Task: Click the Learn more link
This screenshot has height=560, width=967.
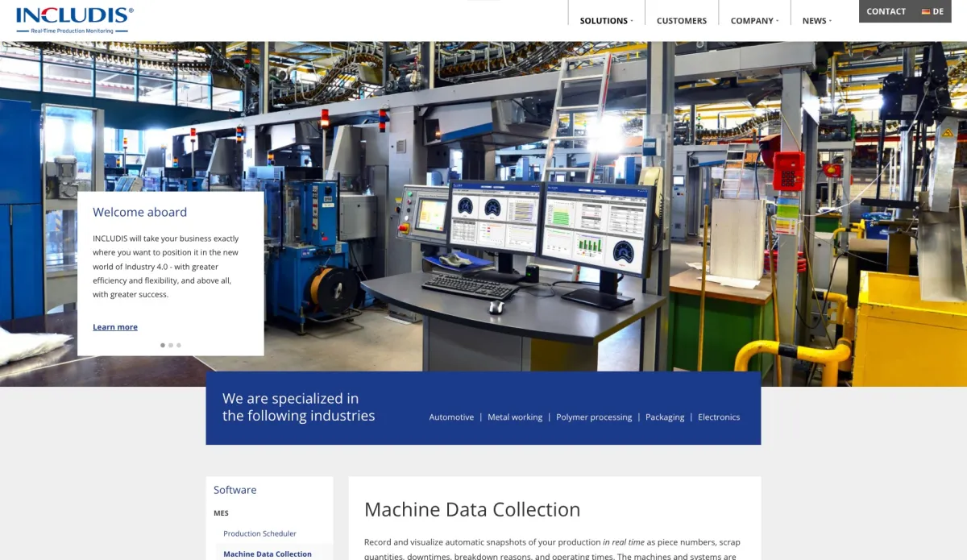Action: [x=115, y=327]
